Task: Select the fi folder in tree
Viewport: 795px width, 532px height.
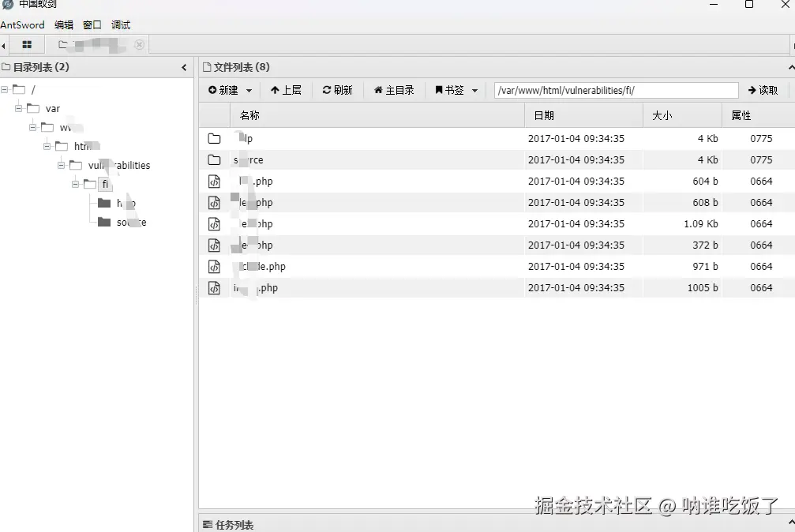Action: click(x=90, y=184)
